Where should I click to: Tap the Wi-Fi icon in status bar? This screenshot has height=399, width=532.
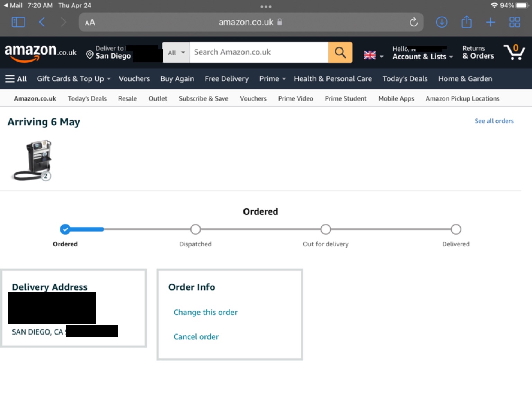click(x=494, y=5)
